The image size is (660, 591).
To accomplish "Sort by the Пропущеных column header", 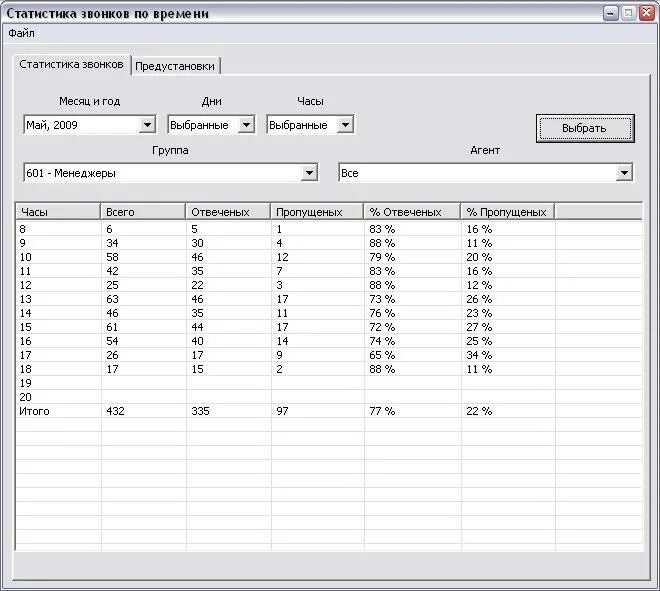I will (x=317, y=212).
